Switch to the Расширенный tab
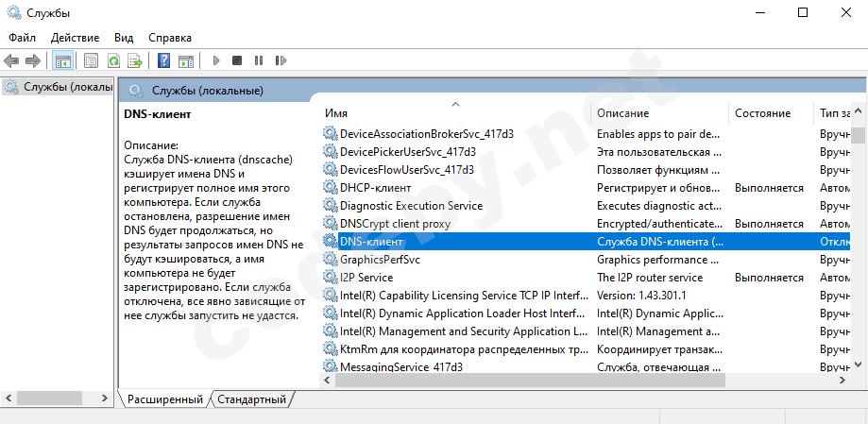The height and width of the screenshot is (424, 868). click(165, 399)
